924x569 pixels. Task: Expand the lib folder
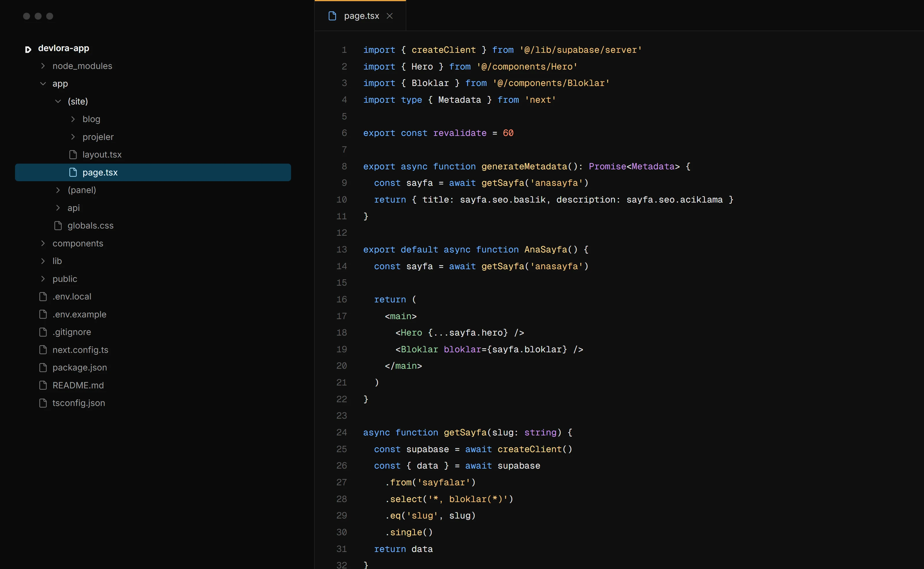point(43,261)
